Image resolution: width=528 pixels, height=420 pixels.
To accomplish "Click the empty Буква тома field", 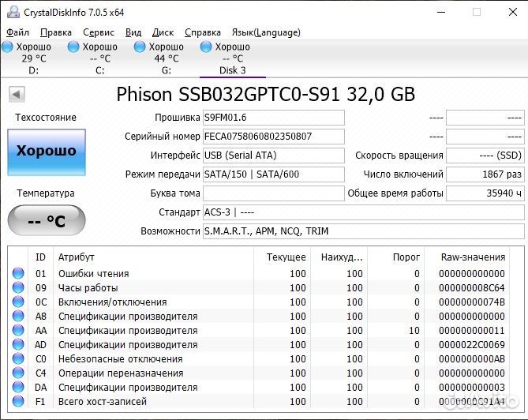I will tap(273, 193).
